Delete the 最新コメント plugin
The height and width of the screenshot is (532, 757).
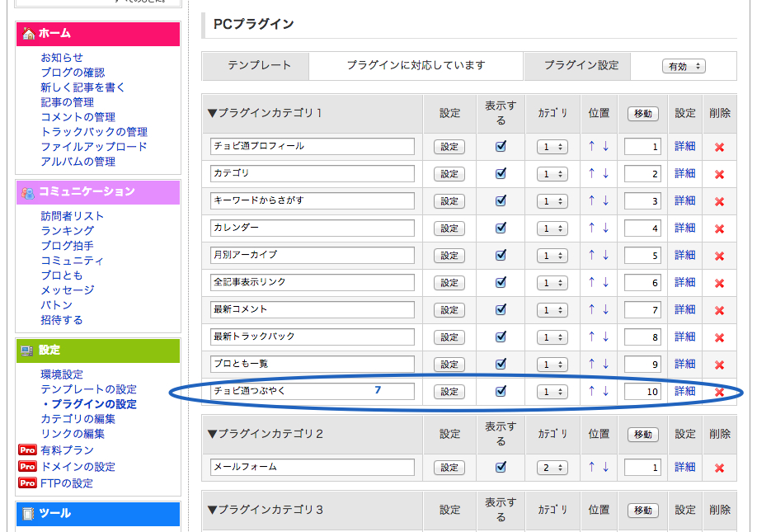point(719,310)
